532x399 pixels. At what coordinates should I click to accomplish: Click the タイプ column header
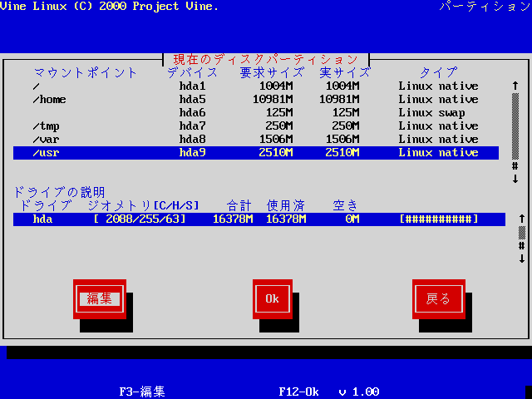[x=439, y=73]
